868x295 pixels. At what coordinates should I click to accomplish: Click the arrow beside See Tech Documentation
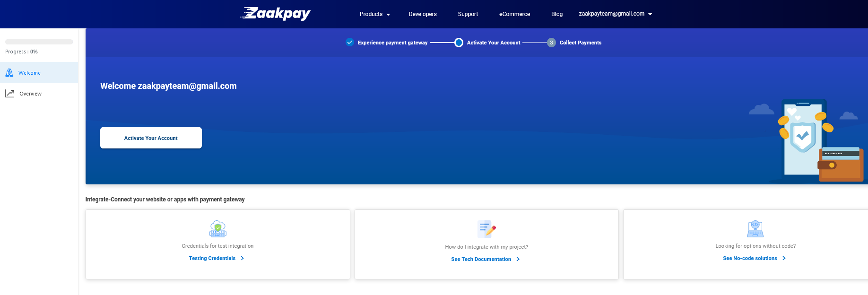tap(518, 259)
